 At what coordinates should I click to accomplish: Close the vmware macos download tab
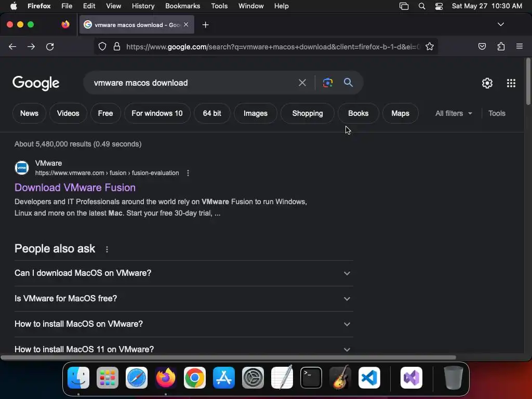(186, 24)
